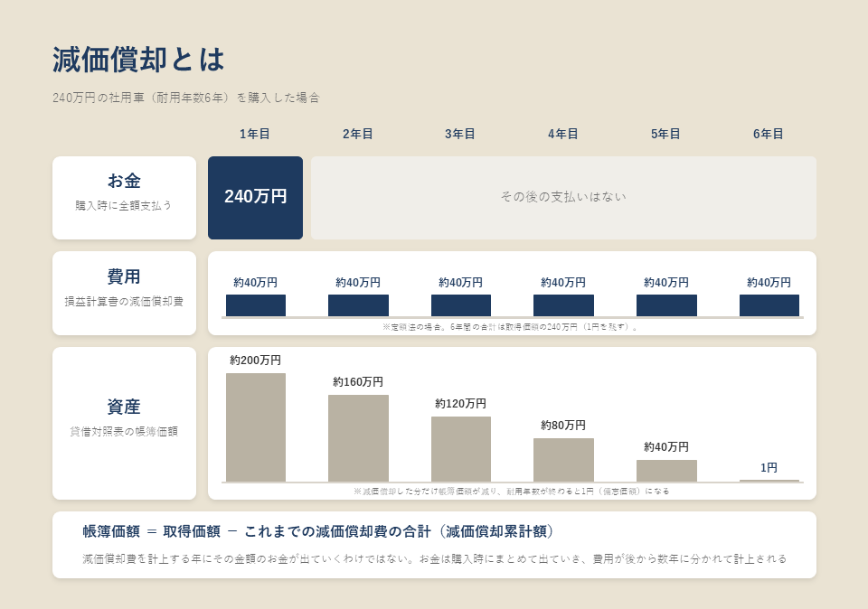Click the 購入時に全額支払う caption

click(x=124, y=205)
